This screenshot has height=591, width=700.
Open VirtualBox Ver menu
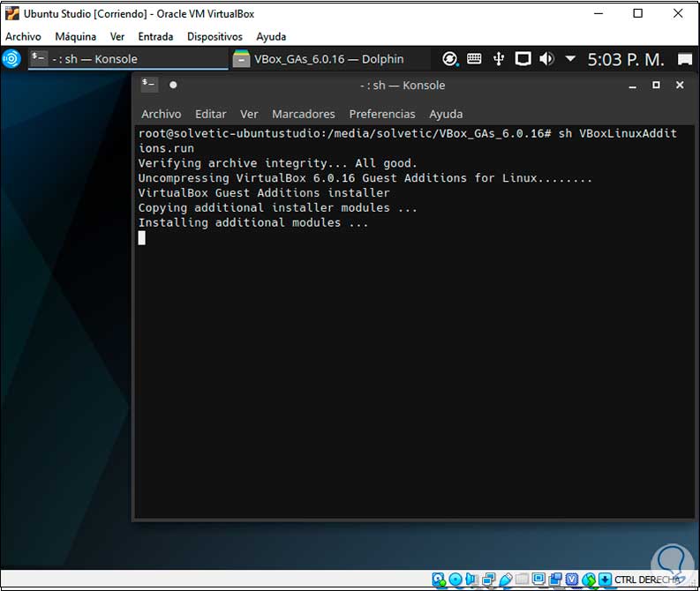coord(117,36)
